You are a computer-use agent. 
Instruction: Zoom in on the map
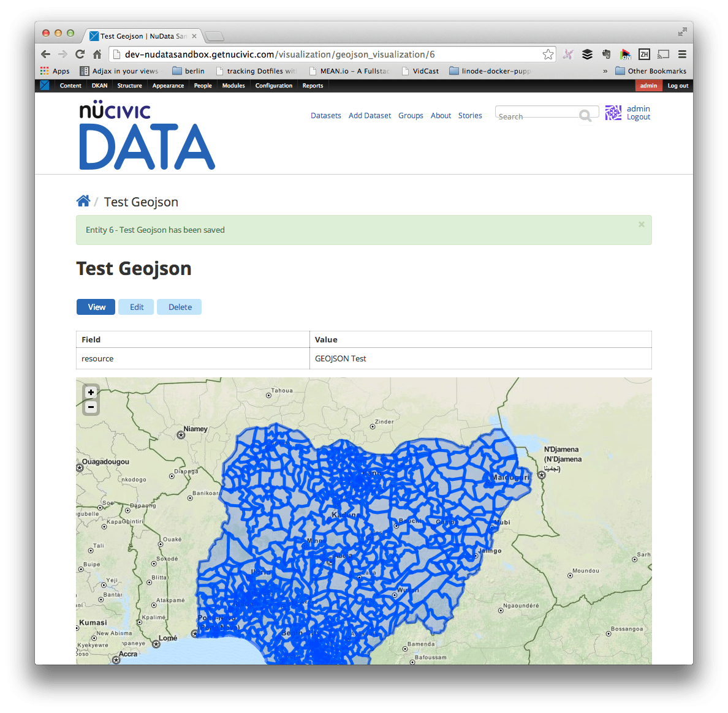click(x=91, y=392)
